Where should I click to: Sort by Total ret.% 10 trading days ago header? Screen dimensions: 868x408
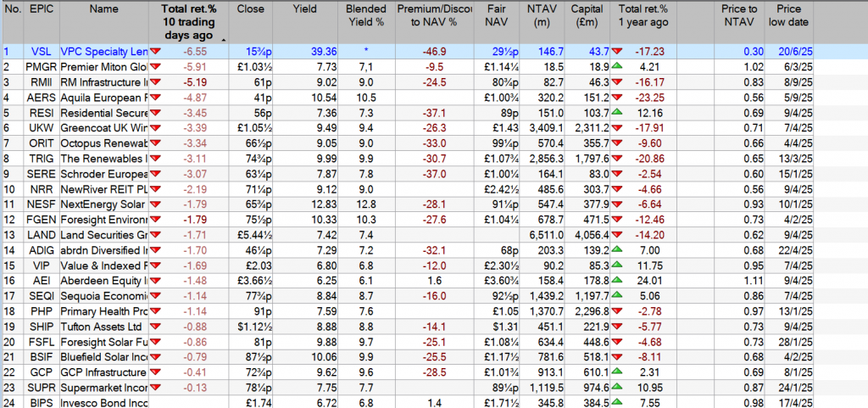tap(189, 21)
